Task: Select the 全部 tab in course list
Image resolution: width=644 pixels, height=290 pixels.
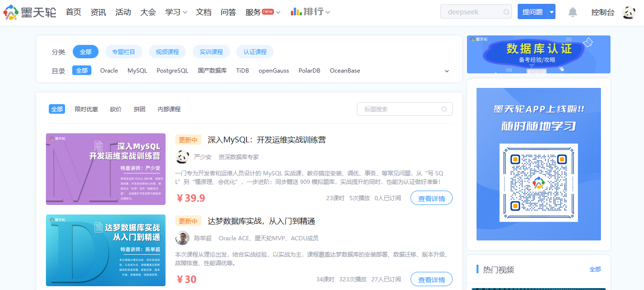Action: (x=57, y=109)
